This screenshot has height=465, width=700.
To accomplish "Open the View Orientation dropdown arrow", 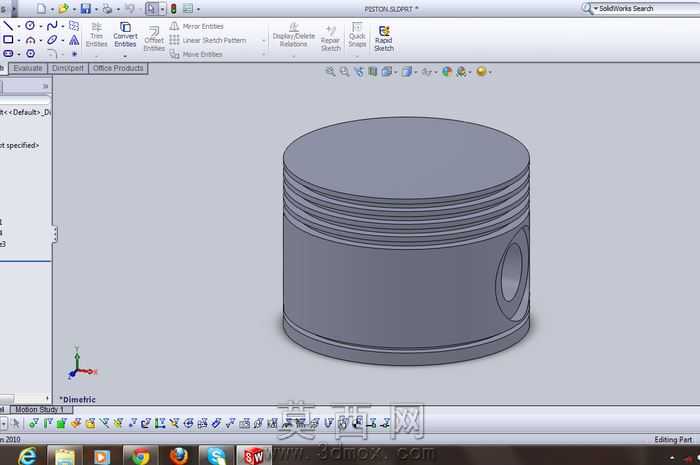I will tap(396, 72).
